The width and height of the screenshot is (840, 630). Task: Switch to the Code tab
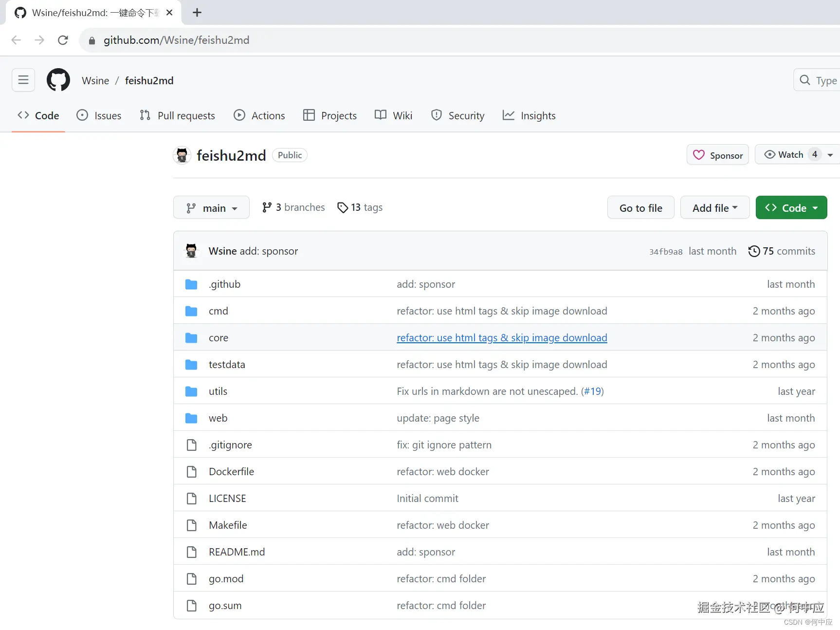[38, 115]
